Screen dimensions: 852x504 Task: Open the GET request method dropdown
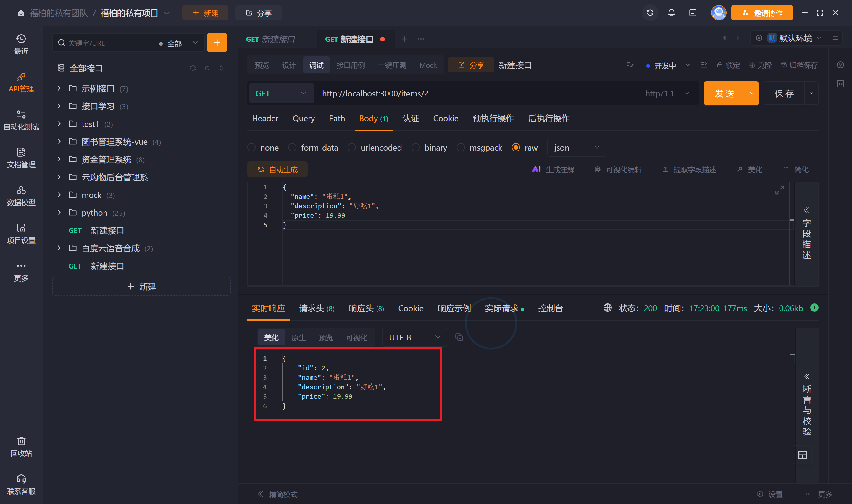(x=280, y=93)
